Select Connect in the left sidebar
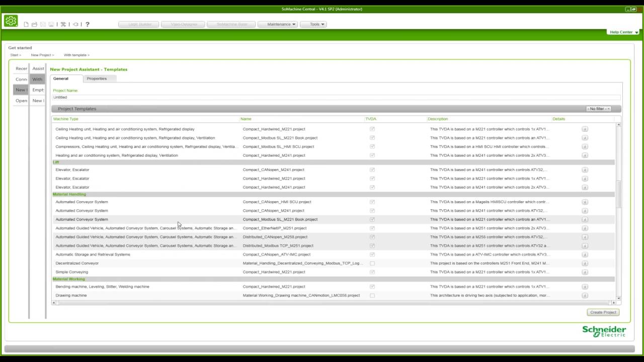The width and height of the screenshot is (644, 362). (x=21, y=79)
